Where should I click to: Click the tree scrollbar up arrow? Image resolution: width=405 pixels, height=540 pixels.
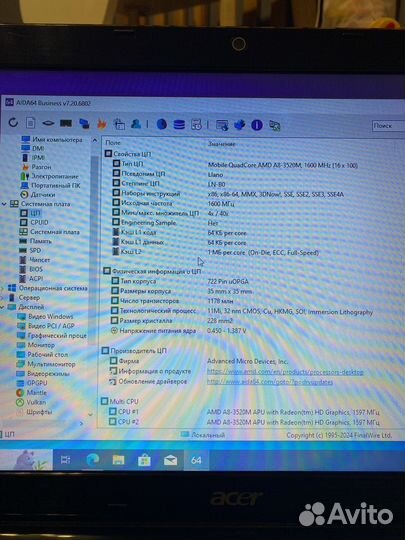point(94,140)
